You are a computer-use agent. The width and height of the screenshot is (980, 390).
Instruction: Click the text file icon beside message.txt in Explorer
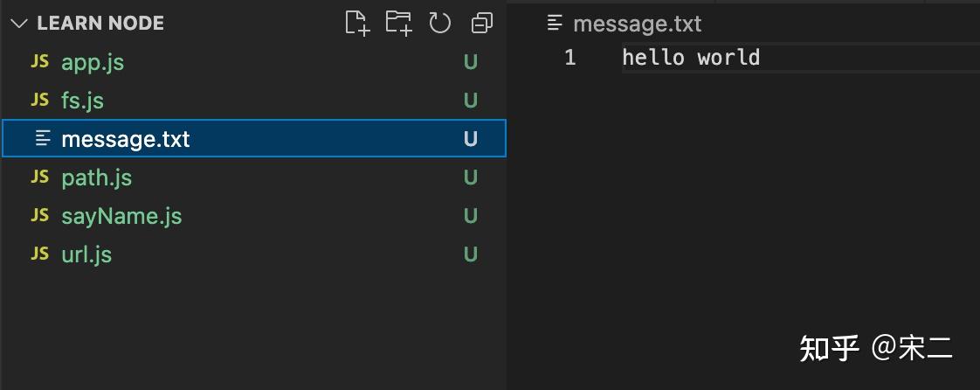pyautogui.click(x=41, y=139)
